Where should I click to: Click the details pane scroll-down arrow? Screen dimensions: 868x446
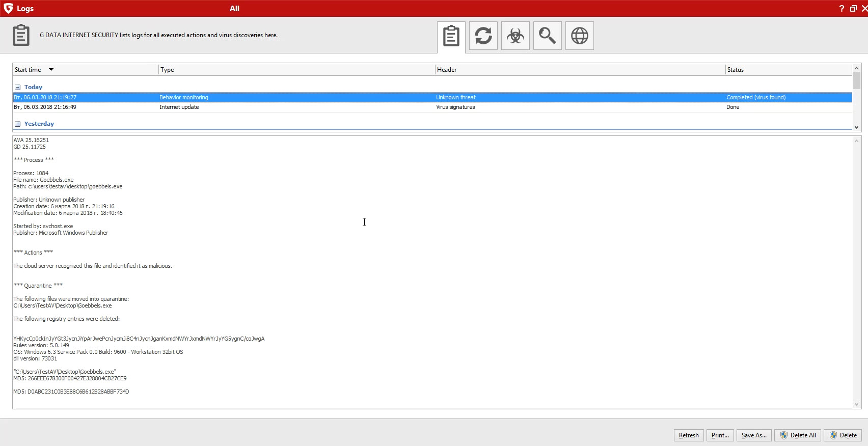point(856,404)
